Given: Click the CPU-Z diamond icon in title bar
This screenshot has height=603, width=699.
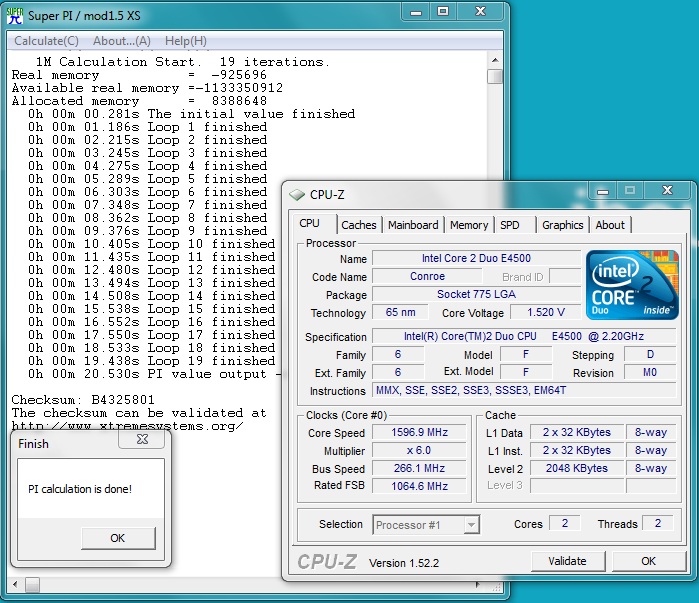Looking at the screenshot, I should click(296, 195).
